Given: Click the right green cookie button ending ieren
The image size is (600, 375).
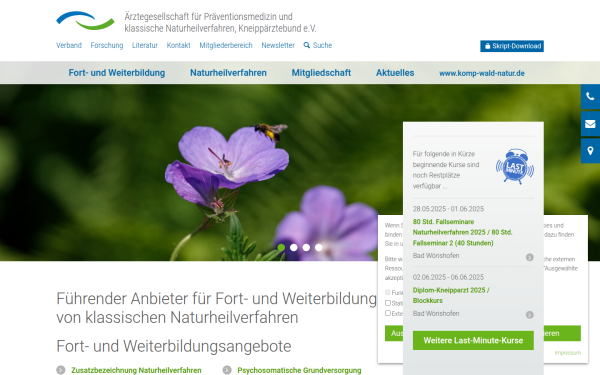Looking at the screenshot, I should point(562,333).
